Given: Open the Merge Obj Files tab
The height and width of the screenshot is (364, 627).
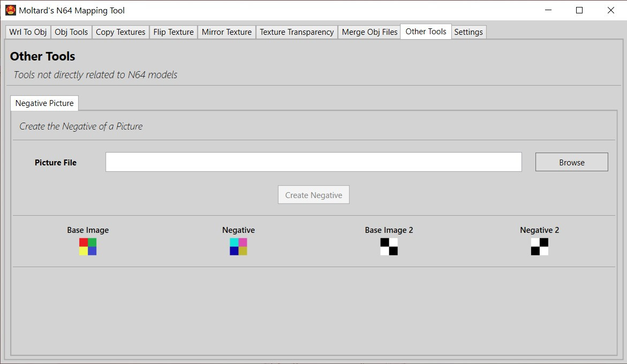Looking at the screenshot, I should pyautogui.click(x=369, y=32).
